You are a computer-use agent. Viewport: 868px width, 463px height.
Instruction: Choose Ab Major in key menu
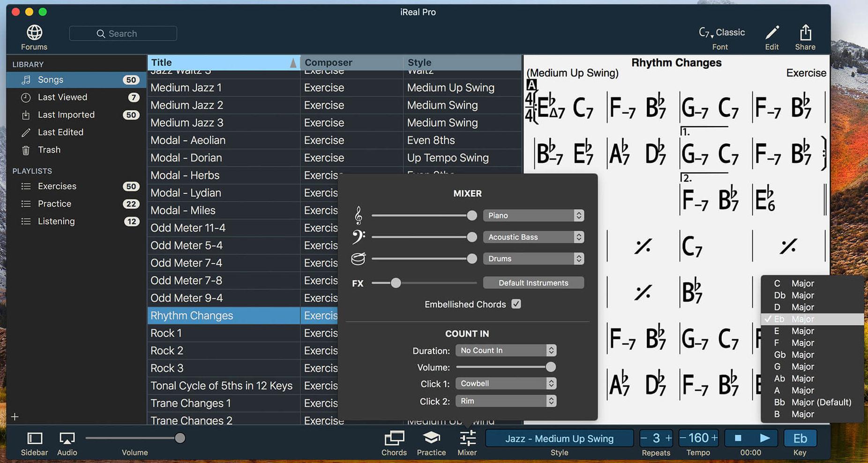813,379
